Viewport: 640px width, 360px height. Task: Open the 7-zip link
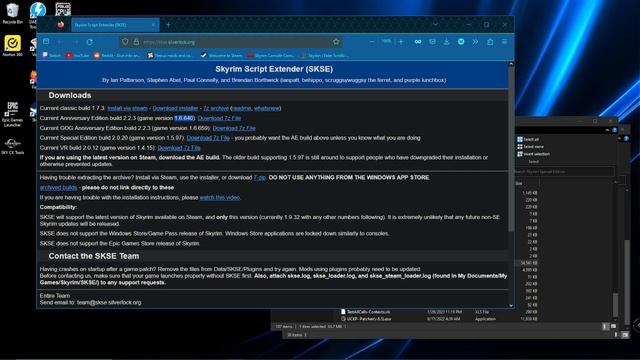coord(260,178)
